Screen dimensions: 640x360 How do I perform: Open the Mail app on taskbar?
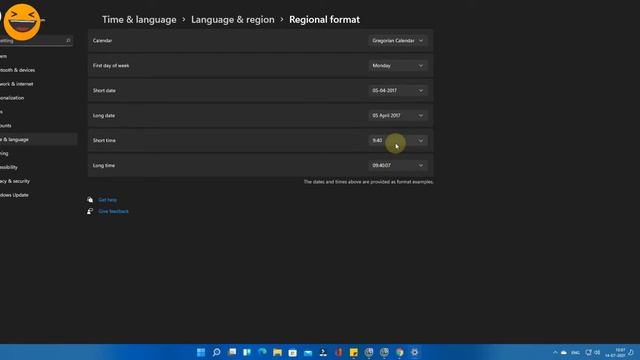click(x=308, y=352)
